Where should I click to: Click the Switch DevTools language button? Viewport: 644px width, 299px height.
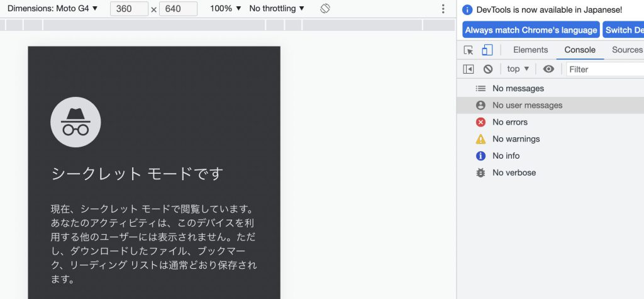[623, 30]
